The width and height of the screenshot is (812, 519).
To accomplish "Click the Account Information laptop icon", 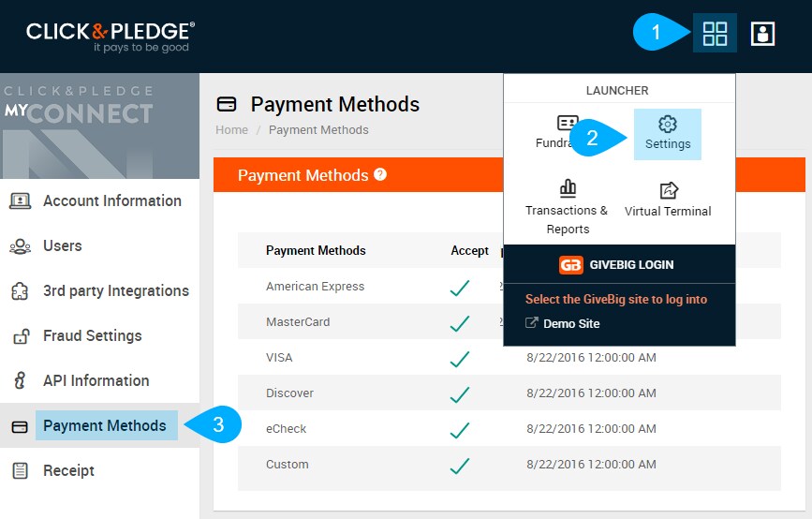I will tap(21, 200).
